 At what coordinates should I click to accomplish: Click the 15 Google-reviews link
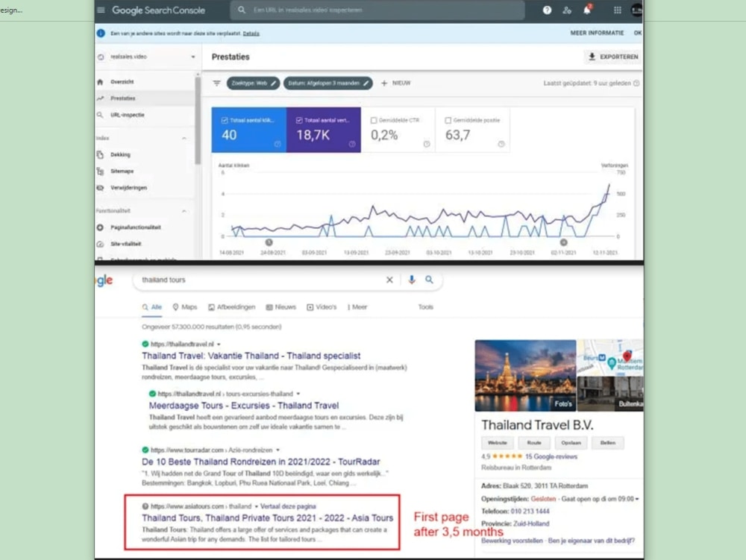tap(551, 457)
